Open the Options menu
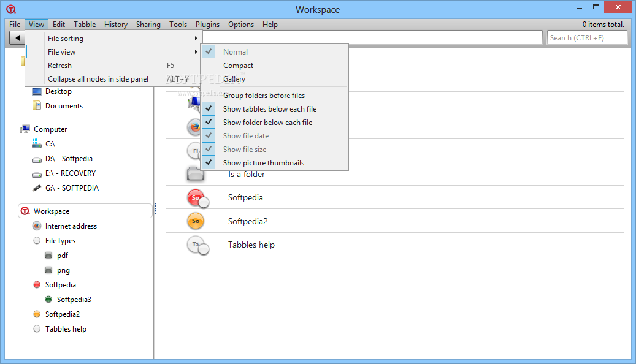 [241, 25]
